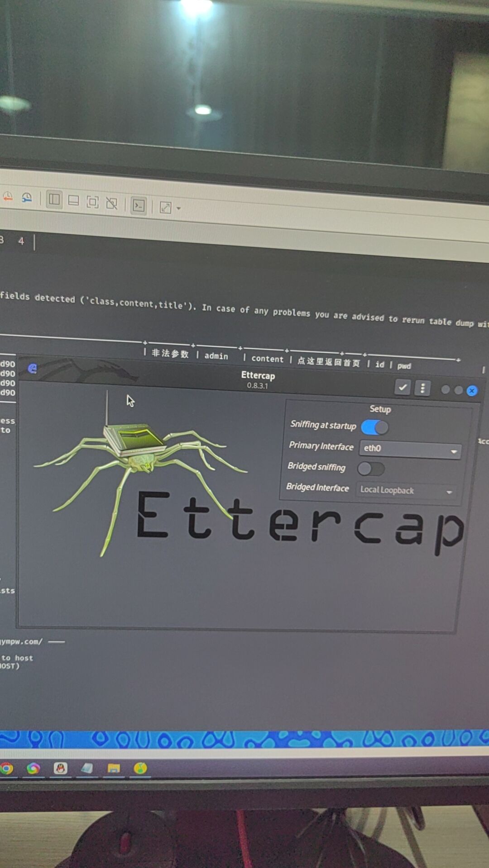Enable the Bridged sniffing switch

click(x=371, y=469)
